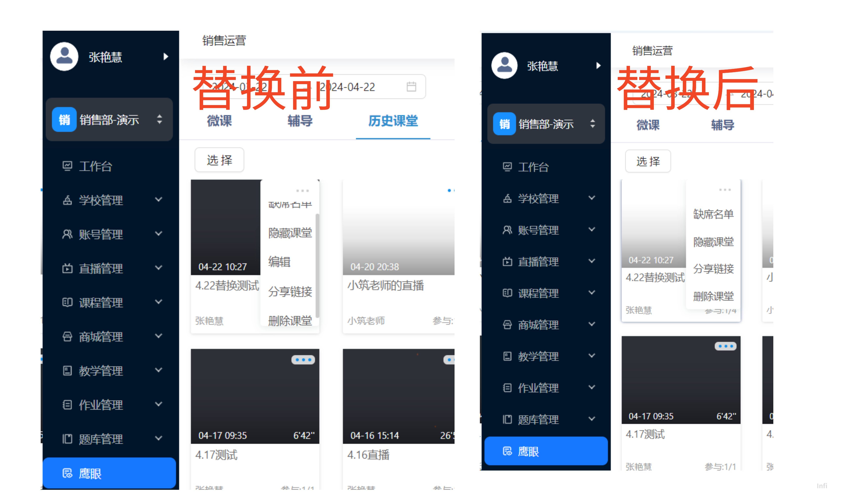Viewport: 847px width, 504px height.
Task: Choose 缺席名单 in right panel menu
Action: coord(713,214)
